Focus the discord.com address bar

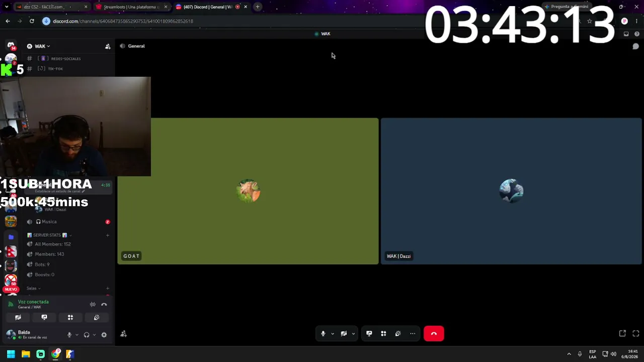click(x=123, y=21)
